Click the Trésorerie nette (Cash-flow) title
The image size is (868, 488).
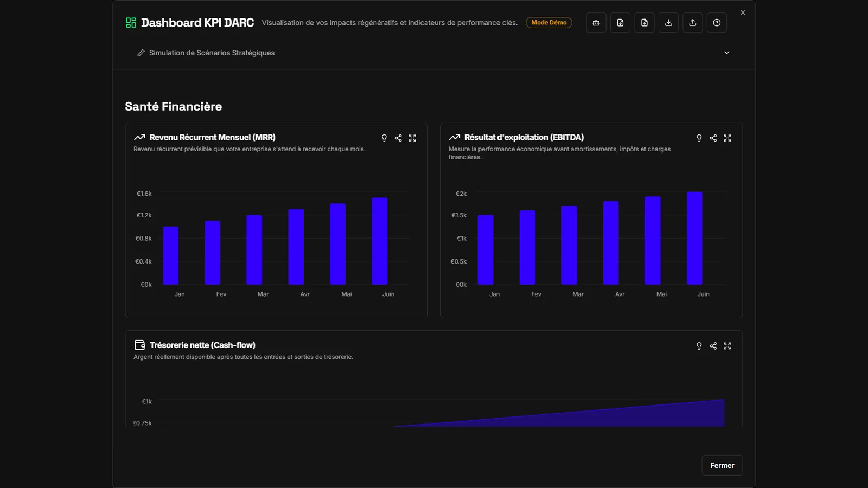(202, 345)
